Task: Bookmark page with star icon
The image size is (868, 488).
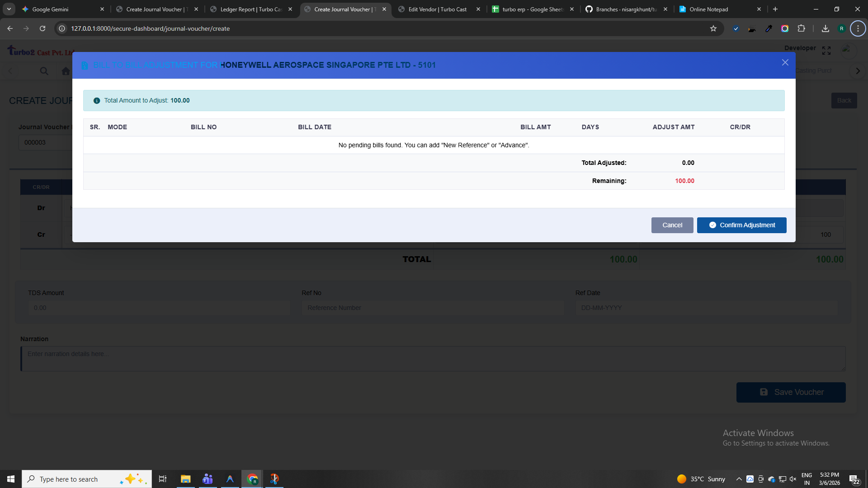Action: [713, 28]
